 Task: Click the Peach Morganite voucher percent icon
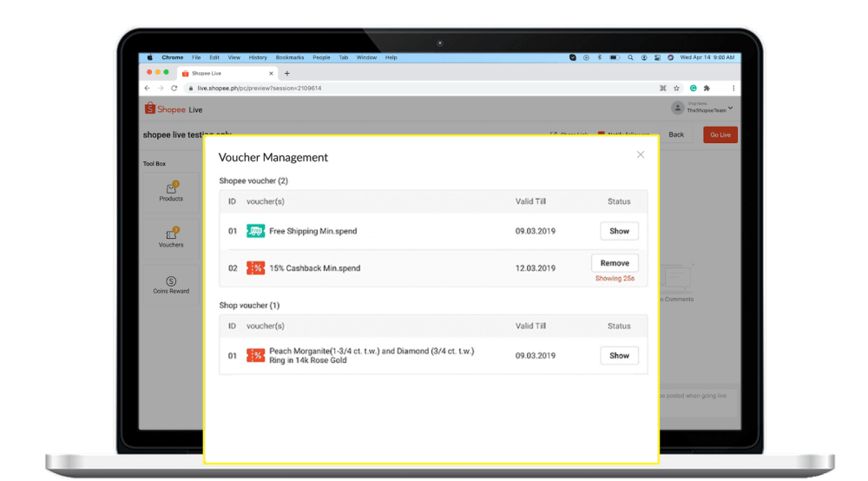255,355
